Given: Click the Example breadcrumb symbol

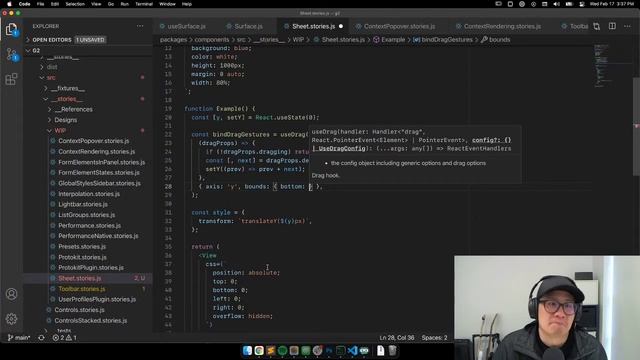Looking at the screenshot, I should coord(389,40).
